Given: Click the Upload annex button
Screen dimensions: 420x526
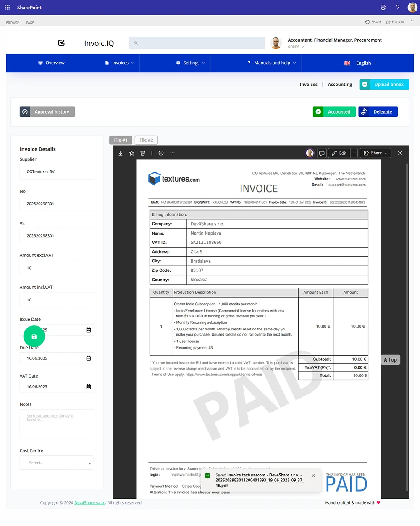Looking at the screenshot, I should [x=384, y=85].
